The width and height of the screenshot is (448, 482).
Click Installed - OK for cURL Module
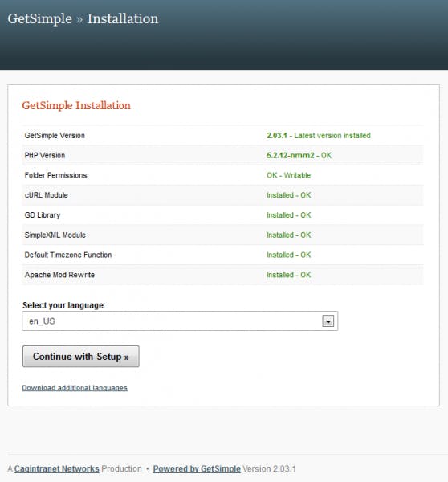point(288,195)
